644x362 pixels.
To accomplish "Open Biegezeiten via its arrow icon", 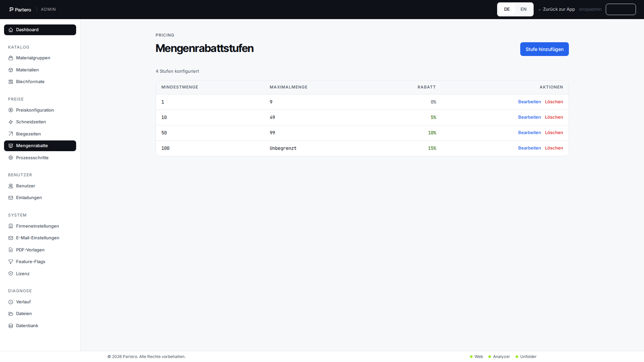I will tap(11, 134).
